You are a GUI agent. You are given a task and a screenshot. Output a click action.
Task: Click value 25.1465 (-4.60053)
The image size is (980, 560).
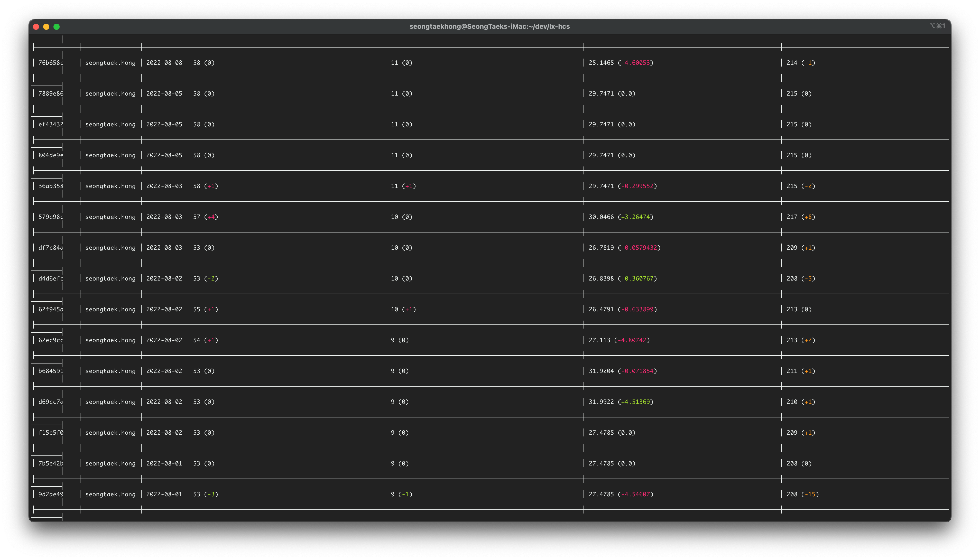[x=621, y=63]
